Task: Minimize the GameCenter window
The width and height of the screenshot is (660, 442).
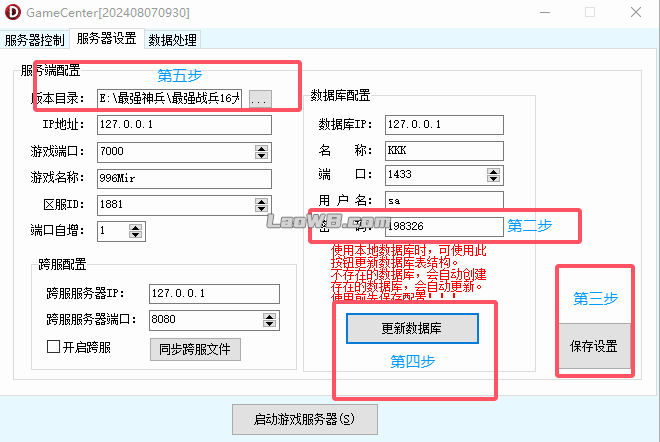Action: click(x=545, y=12)
